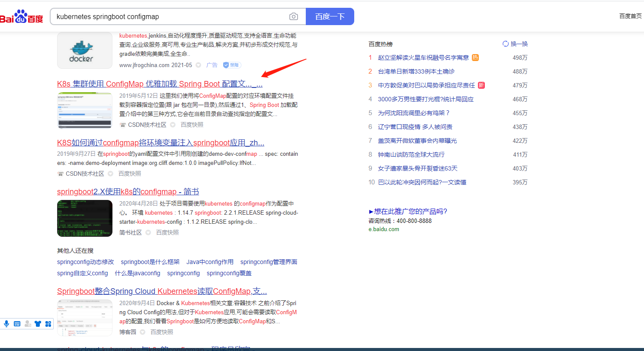Click the grayed user icon in floating toolbar
Viewport: 644px width, 351px height.
(x=28, y=323)
